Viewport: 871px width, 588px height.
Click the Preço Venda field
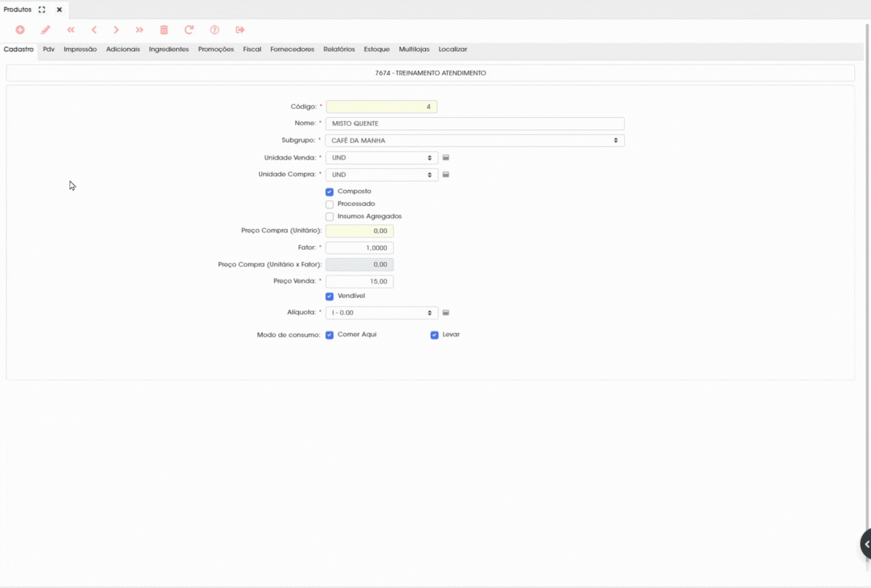pos(359,282)
